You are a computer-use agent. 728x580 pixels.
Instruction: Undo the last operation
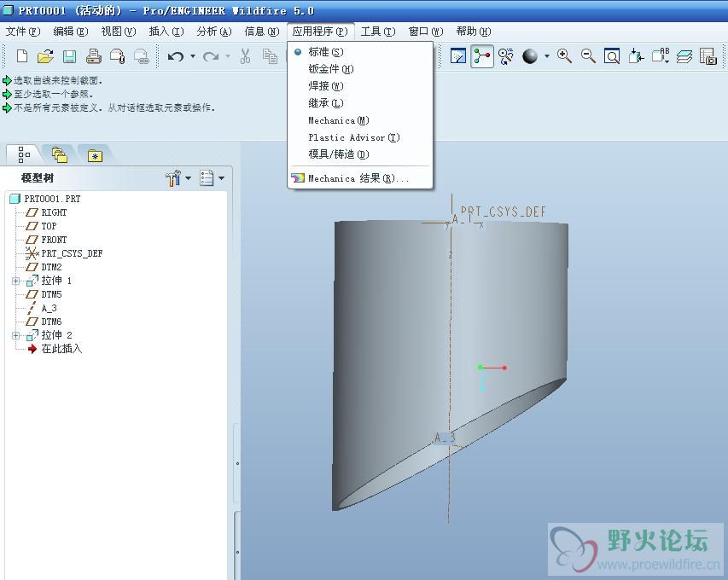coord(175,56)
